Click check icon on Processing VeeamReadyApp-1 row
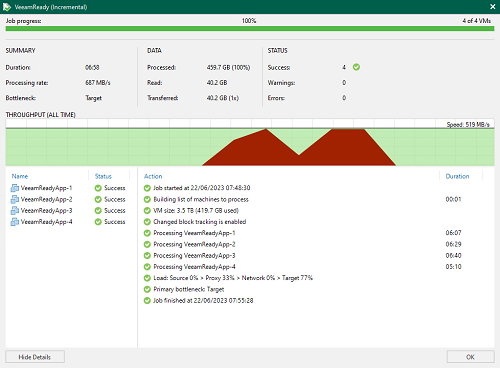Viewport: 500px width, 368px height. pos(147,233)
